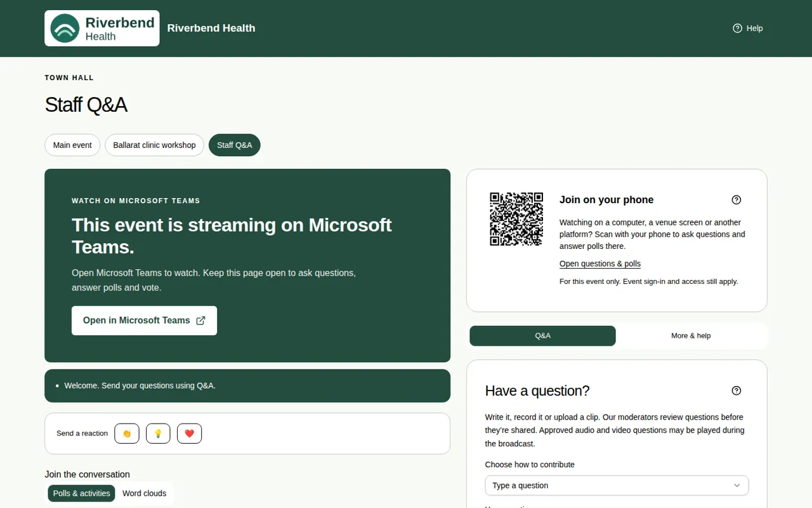Click the Staff Q&A page heading
The height and width of the screenshot is (508, 812).
pyautogui.click(x=86, y=105)
